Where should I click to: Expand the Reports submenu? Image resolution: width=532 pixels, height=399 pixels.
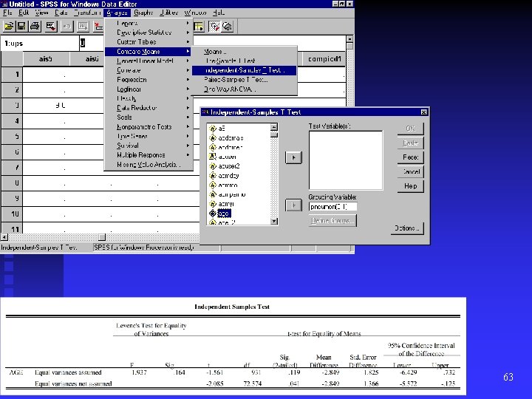pos(149,23)
